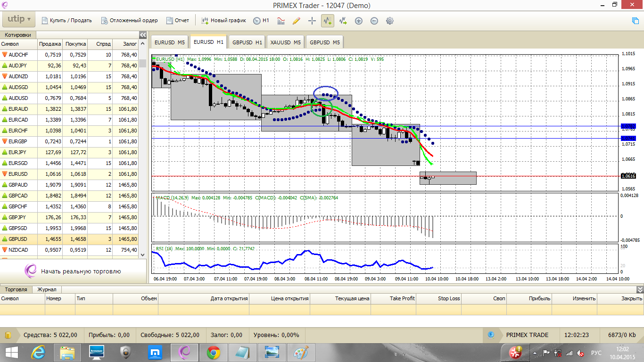Screen dimensions: 644x362
Task: Select the pencil drawing tool
Action: pyautogui.click(x=296, y=21)
